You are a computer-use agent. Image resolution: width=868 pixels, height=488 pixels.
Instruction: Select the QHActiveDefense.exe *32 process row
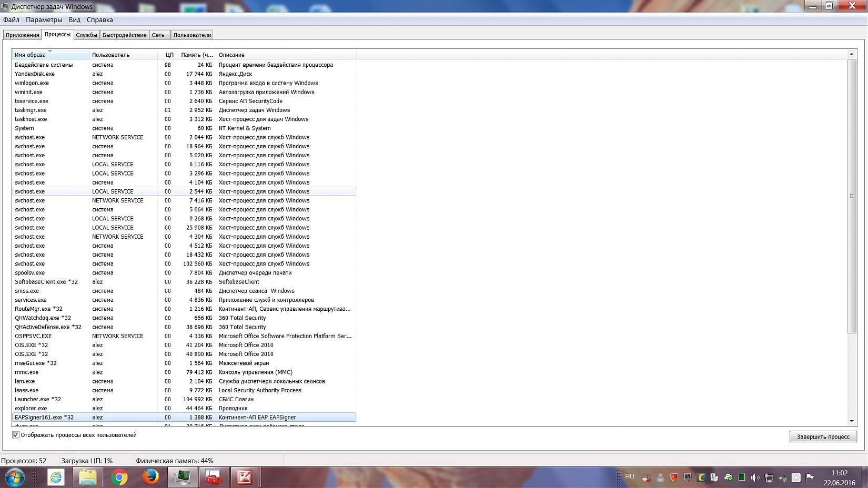click(x=184, y=327)
